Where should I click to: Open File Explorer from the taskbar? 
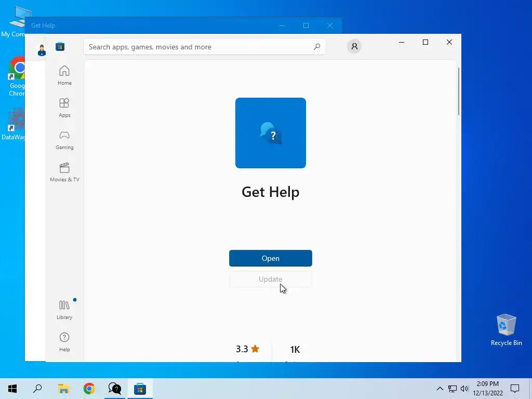63,389
